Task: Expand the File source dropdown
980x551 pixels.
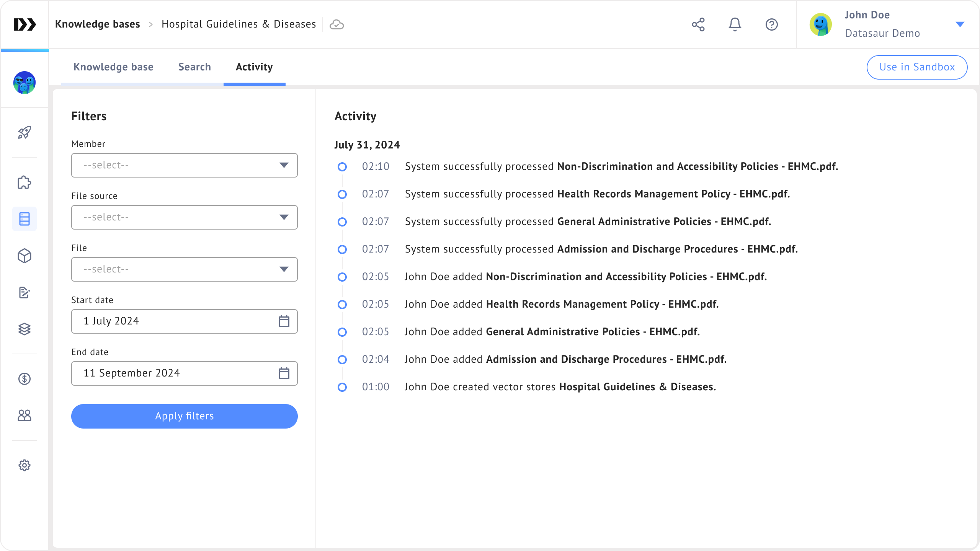Action: point(184,217)
